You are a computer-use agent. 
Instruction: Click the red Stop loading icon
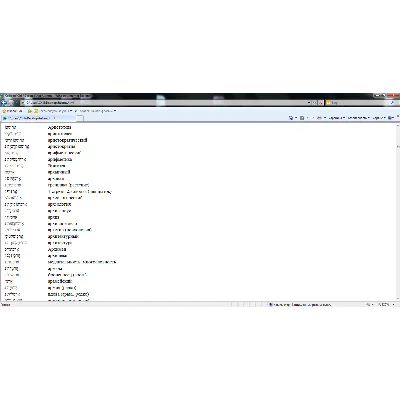tap(320, 103)
